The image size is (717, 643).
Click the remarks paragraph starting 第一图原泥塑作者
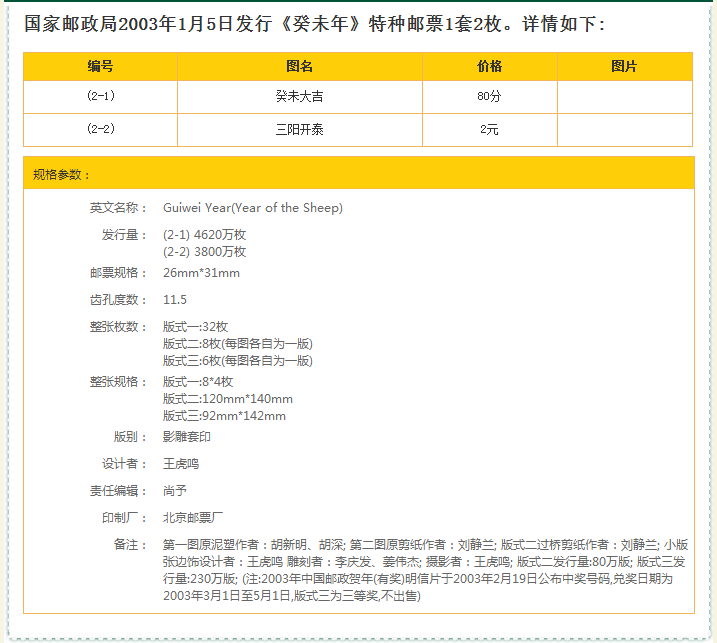[425, 570]
